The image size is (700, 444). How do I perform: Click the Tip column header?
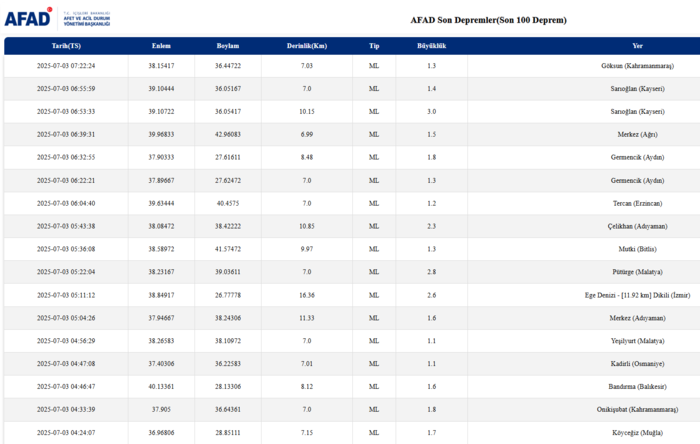tap(374, 46)
